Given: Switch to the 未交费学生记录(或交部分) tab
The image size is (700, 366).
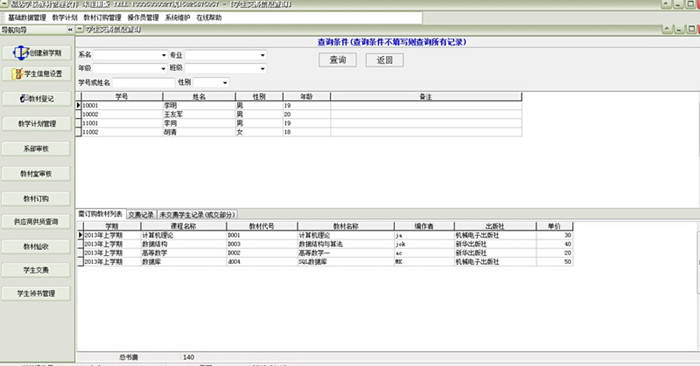Looking at the screenshot, I should [197, 215].
